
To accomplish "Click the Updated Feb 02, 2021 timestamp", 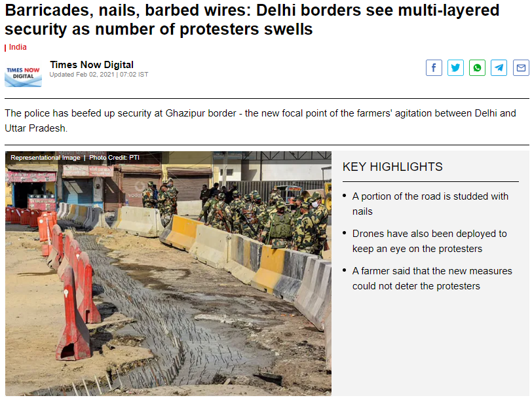I will coord(99,74).
